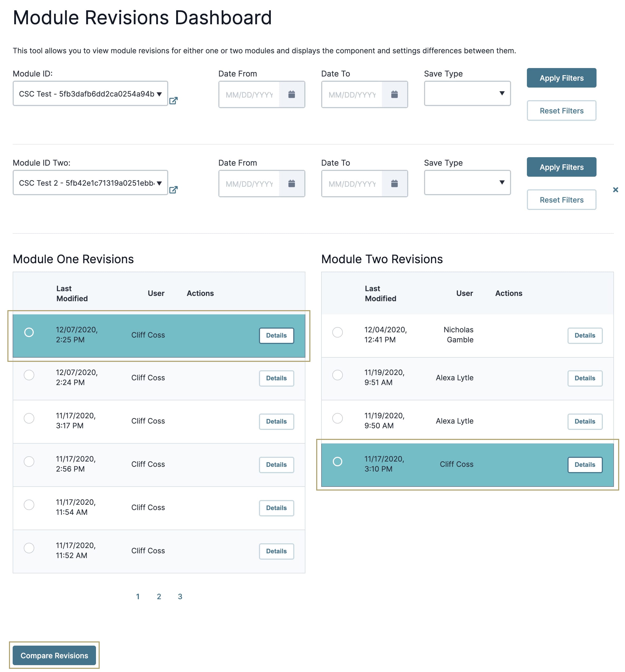The height and width of the screenshot is (672, 625).
Task: Open Module ID external link icon
Action: click(173, 101)
